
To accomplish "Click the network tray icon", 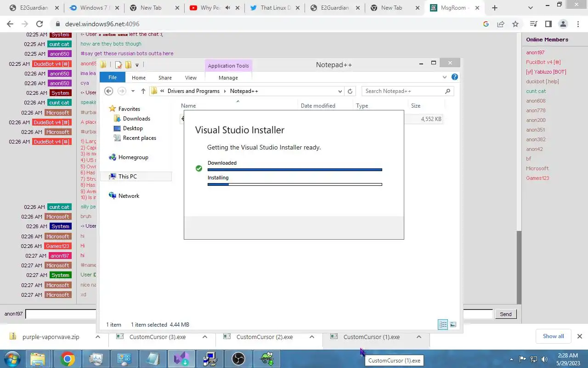I will click(x=534, y=359).
